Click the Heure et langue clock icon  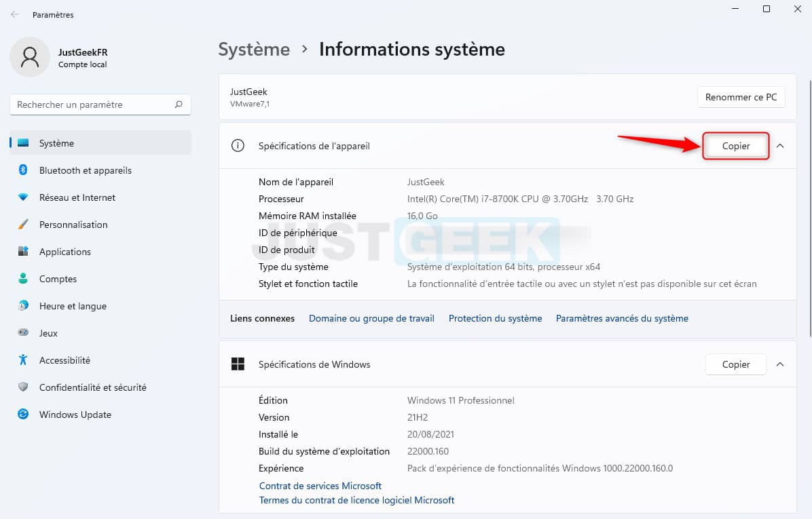click(x=23, y=305)
